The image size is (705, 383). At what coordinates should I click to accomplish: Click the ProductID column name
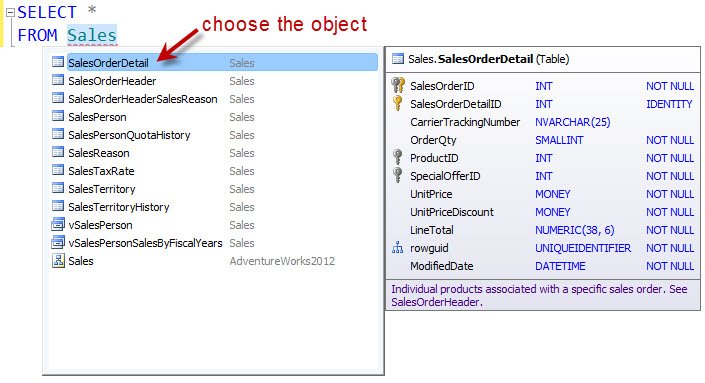[x=434, y=158]
